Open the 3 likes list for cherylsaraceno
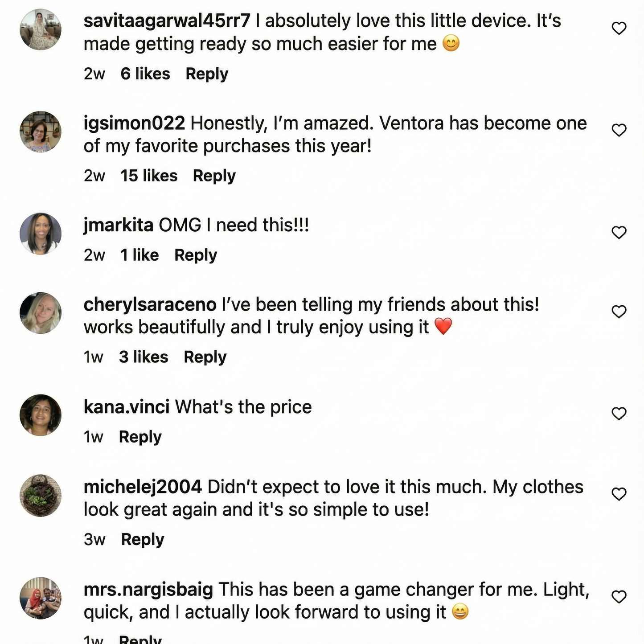Screen dimensions: 644x644 [x=144, y=357]
